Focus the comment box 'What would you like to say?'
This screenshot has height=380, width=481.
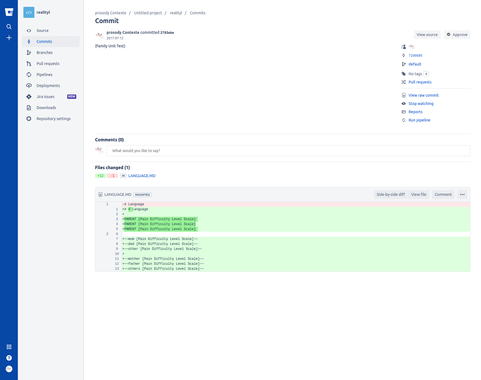click(288, 151)
